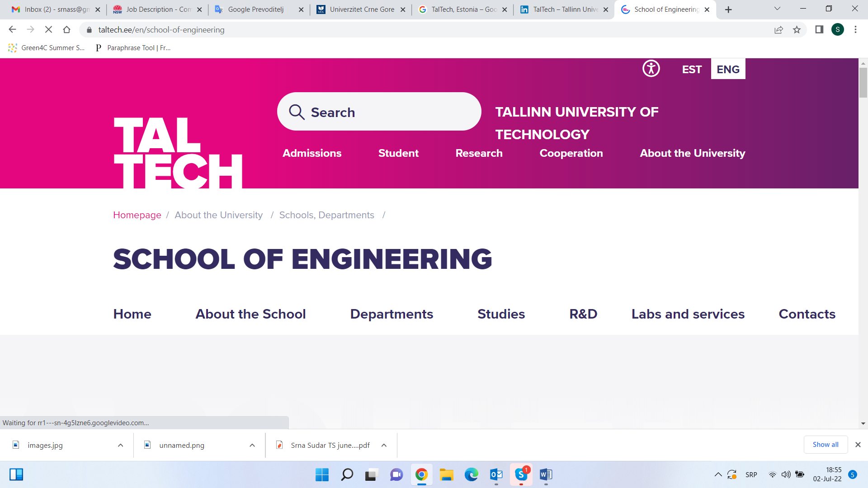Click the address bar URL

coord(161,30)
